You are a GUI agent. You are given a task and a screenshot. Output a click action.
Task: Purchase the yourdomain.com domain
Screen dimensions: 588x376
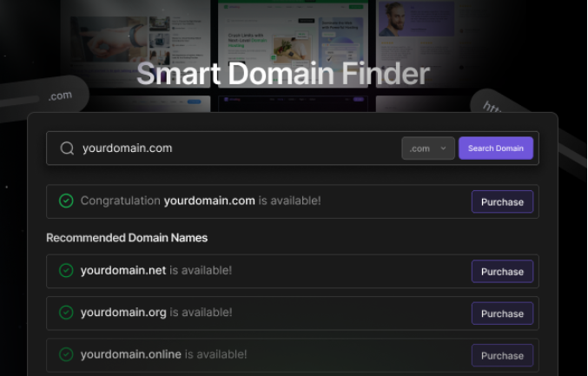click(502, 202)
